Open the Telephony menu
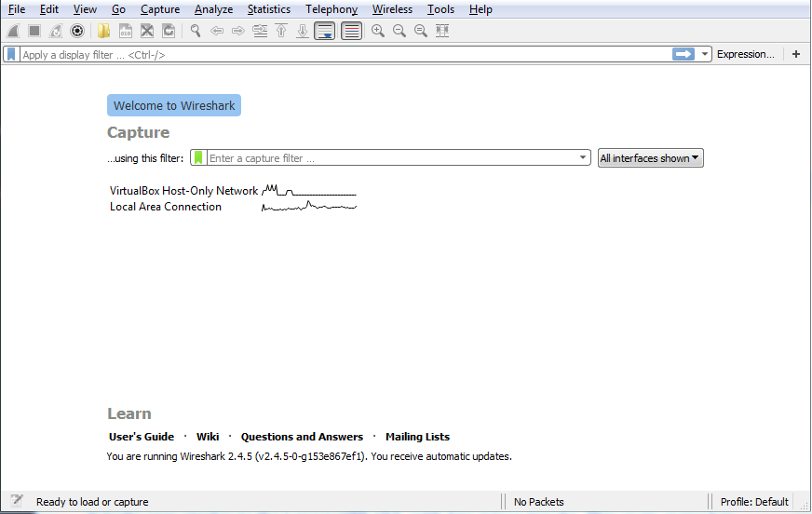 (x=332, y=9)
